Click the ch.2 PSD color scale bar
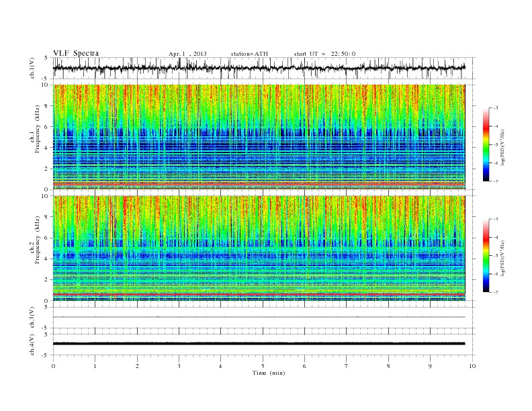Image resolution: width=532 pixels, height=411 pixels. tap(486, 256)
